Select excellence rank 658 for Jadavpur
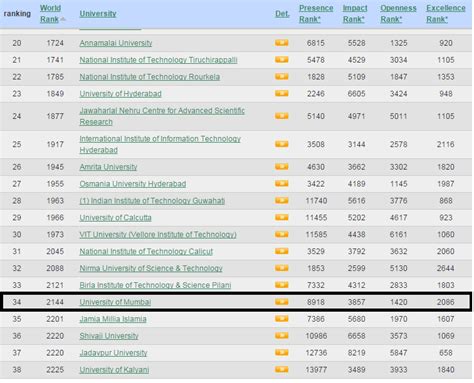This screenshot has width=474, height=383. 446,353
